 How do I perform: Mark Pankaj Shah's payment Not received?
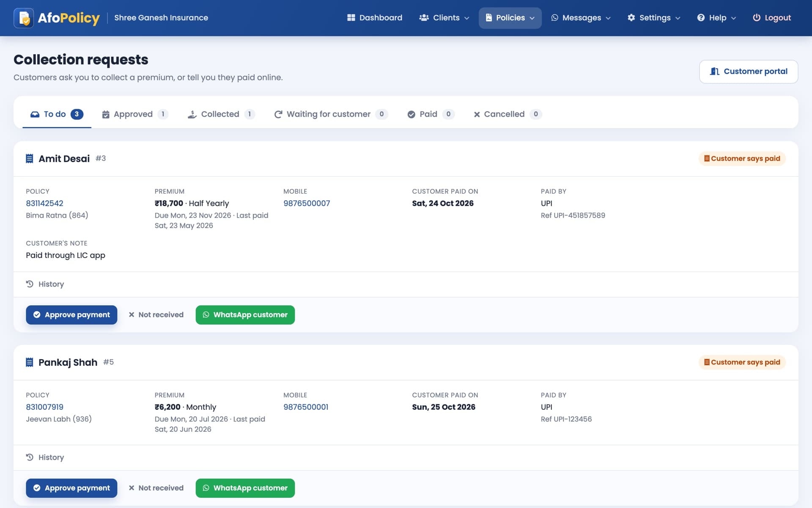pos(156,488)
